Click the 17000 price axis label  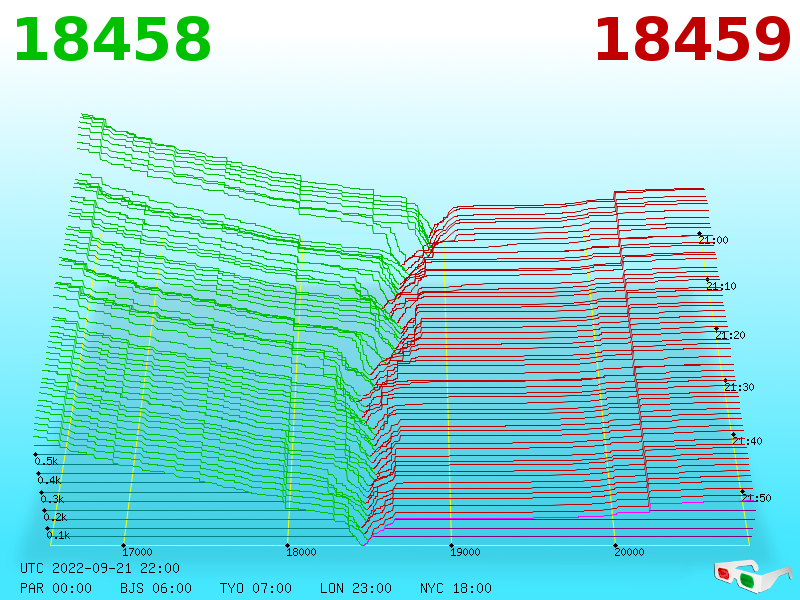(x=137, y=552)
